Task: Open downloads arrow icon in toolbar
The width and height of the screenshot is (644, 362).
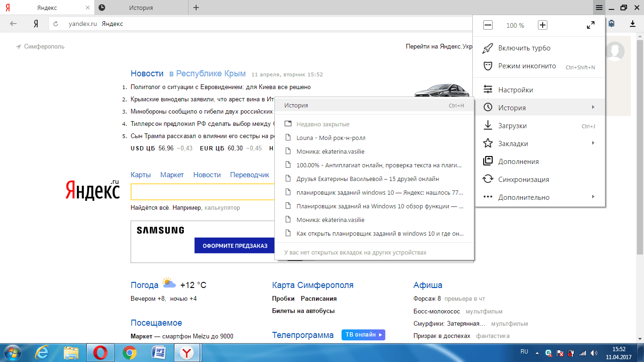Action: click(x=633, y=24)
